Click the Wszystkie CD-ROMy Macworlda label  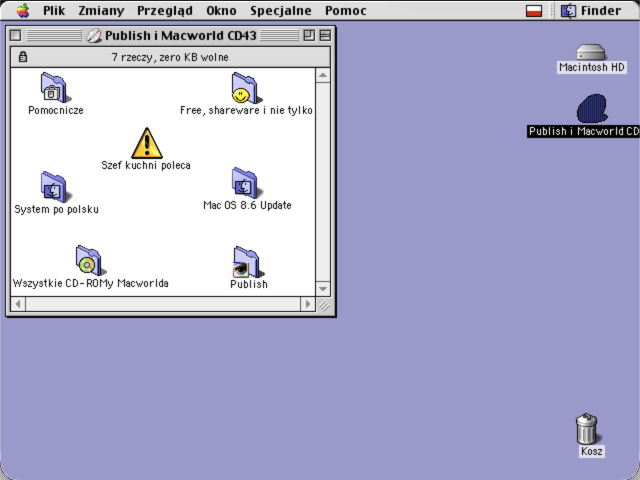coord(90,283)
